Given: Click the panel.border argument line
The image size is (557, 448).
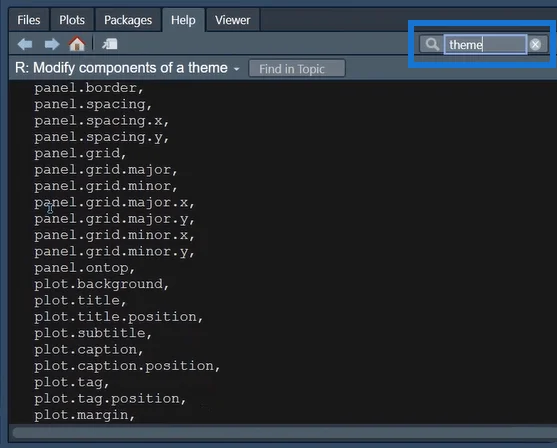Looking at the screenshot, I should click(x=89, y=88).
